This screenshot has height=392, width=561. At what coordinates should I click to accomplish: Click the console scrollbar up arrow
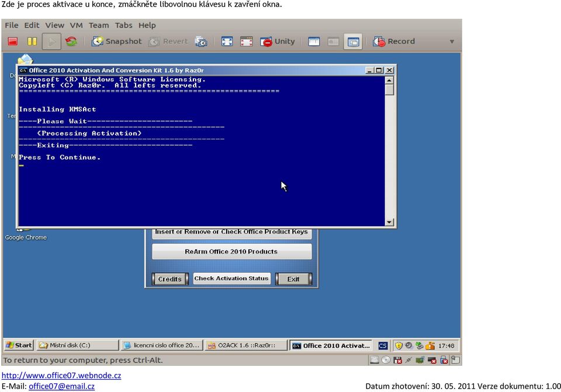click(389, 80)
